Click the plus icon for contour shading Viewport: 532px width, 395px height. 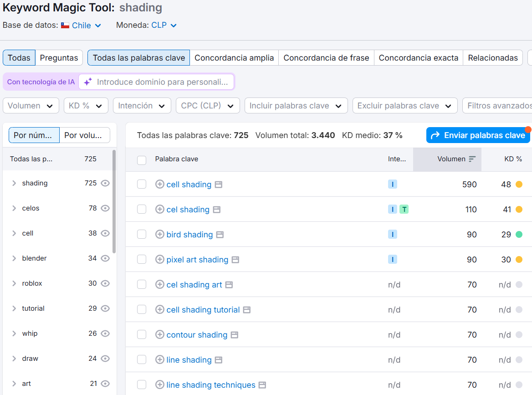[x=159, y=335]
